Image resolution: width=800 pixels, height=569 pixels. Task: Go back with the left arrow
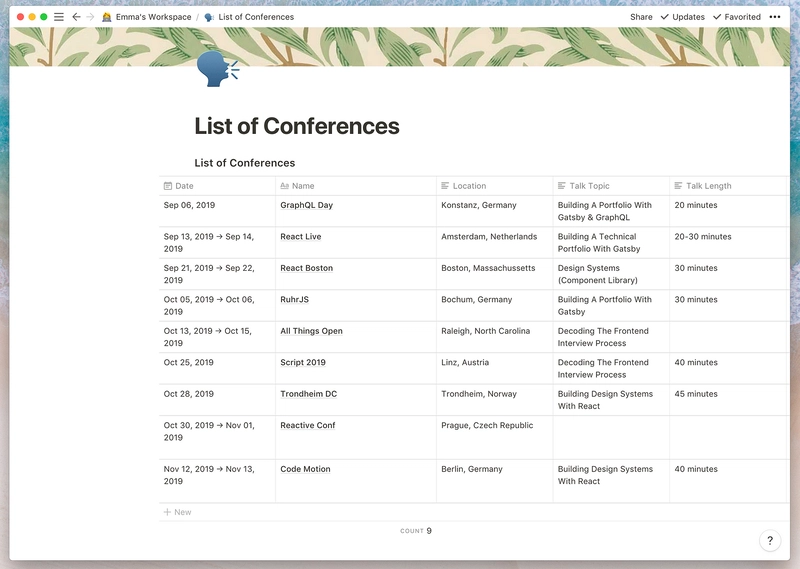[x=76, y=17]
